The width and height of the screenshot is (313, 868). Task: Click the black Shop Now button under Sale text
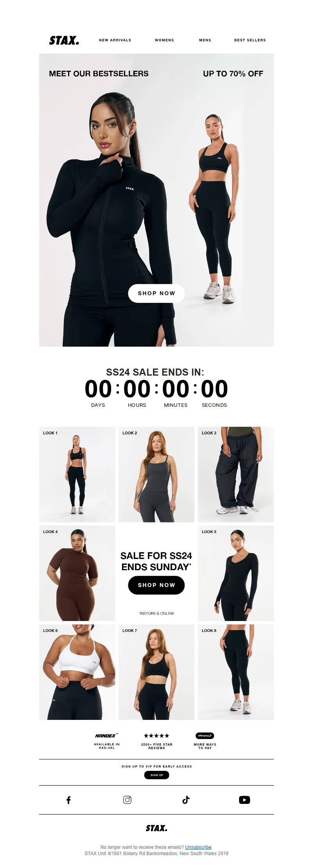click(x=156, y=585)
